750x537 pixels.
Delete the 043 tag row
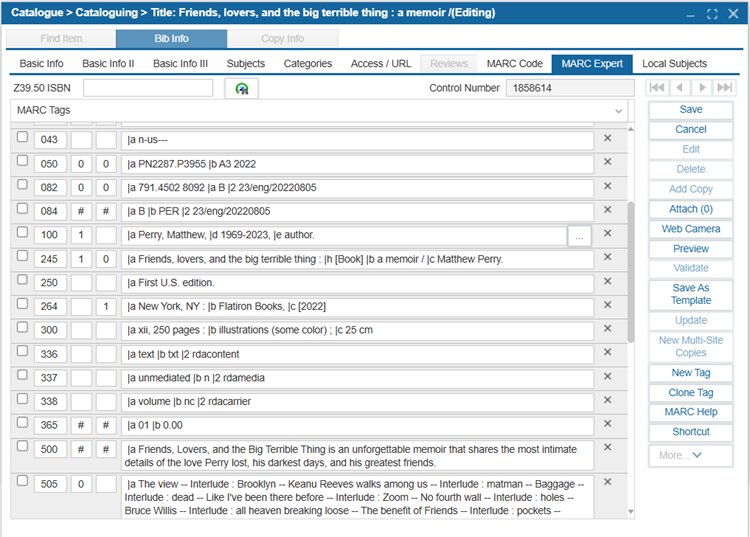[607, 138]
